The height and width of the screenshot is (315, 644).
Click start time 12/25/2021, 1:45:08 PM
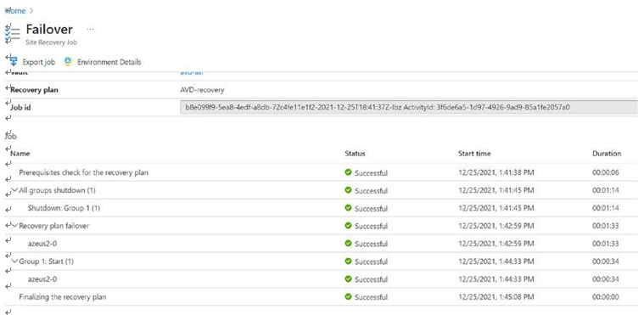click(x=496, y=297)
